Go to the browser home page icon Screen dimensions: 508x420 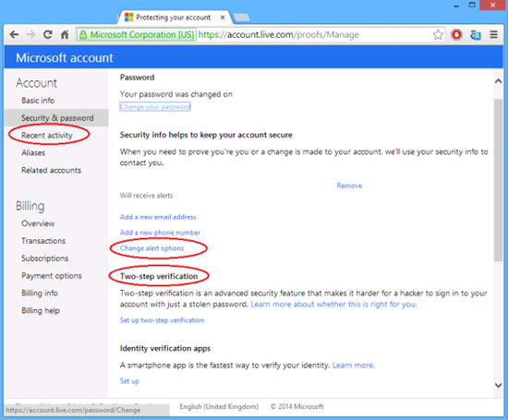65,34
